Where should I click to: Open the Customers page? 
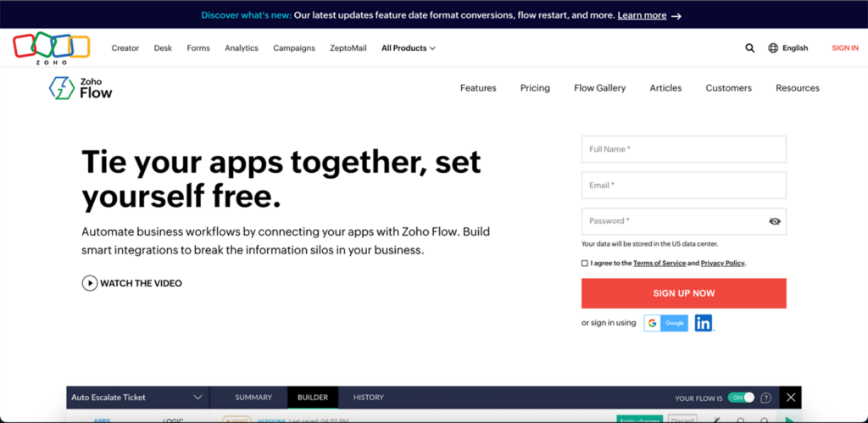coord(728,88)
